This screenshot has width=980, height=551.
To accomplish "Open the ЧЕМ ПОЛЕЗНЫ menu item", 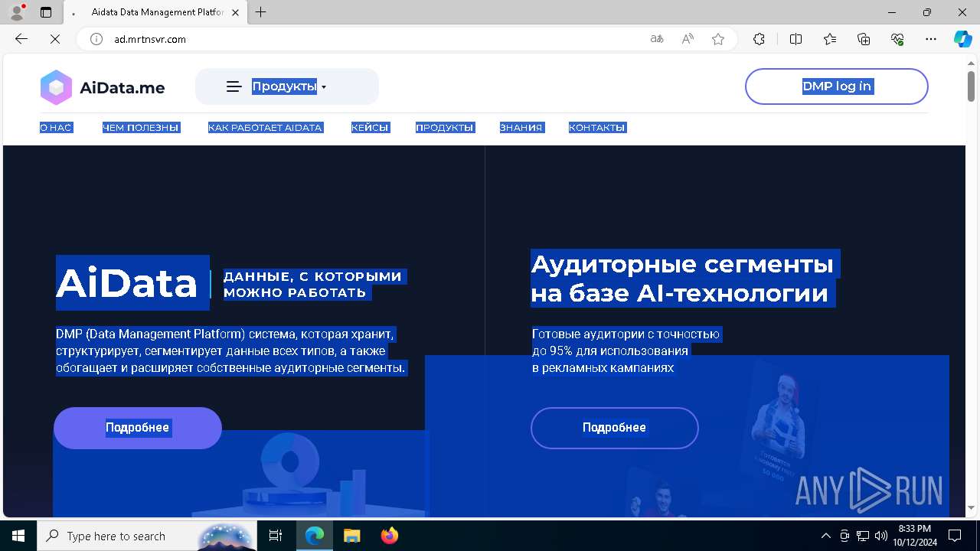I will (141, 128).
